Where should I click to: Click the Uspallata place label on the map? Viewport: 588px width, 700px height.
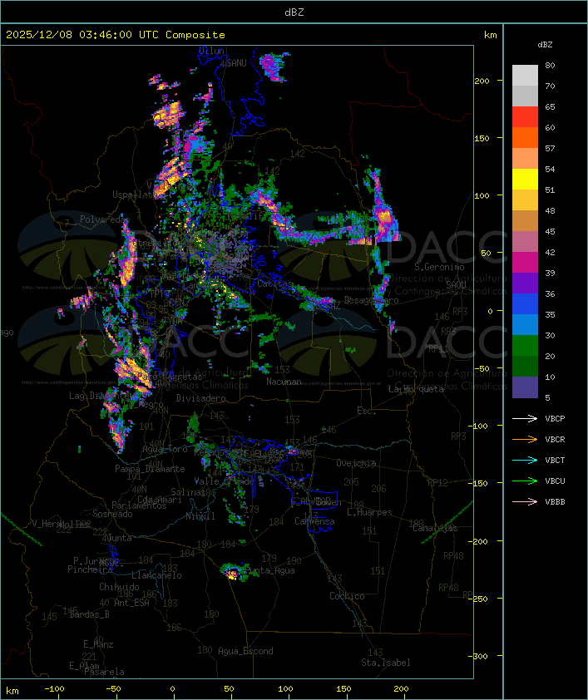coord(134,195)
